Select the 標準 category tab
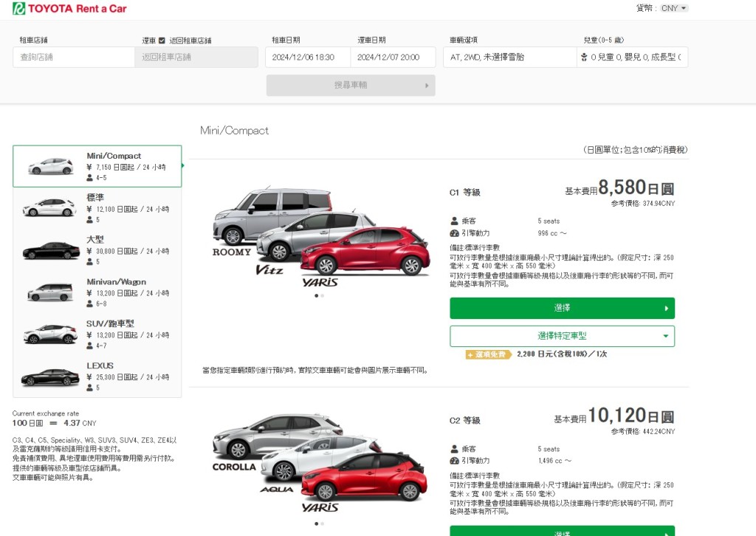The height and width of the screenshot is (536, 756). pyautogui.click(x=97, y=208)
